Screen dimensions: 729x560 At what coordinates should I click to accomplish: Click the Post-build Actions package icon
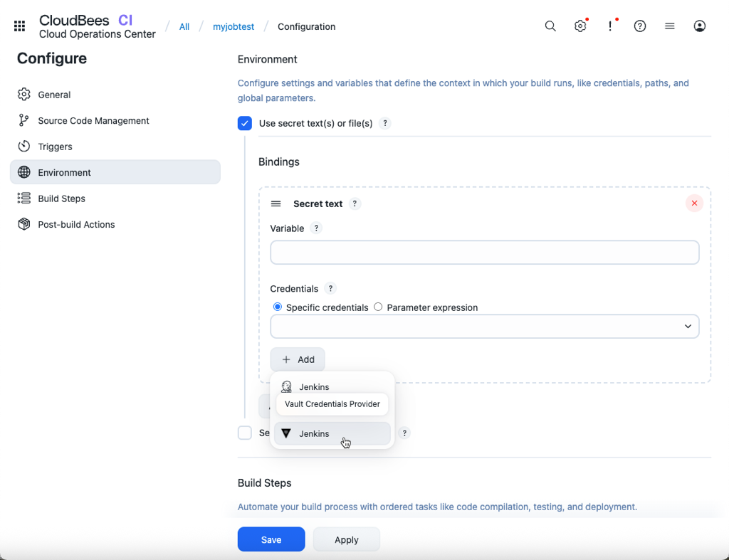(23, 224)
